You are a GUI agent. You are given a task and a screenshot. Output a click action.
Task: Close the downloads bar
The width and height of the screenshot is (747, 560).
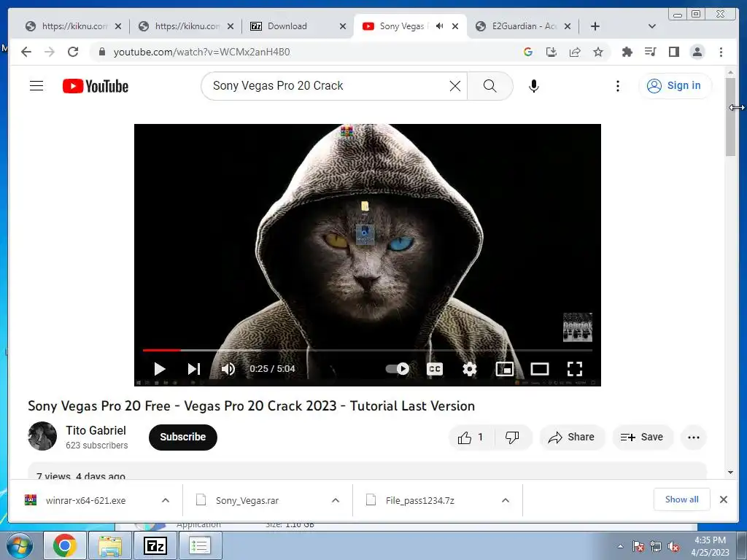click(724, 499)
